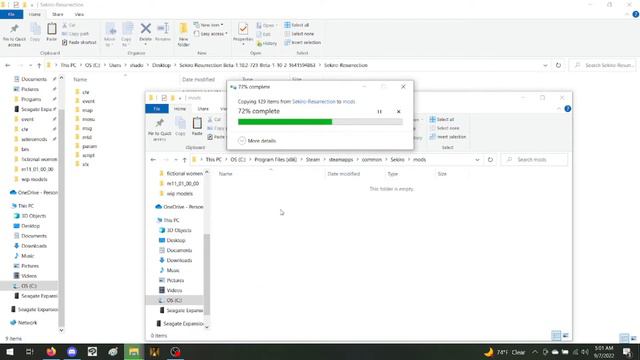Click Pin to Quick access in Sekiro Resurrection window

tap(14, 35)
